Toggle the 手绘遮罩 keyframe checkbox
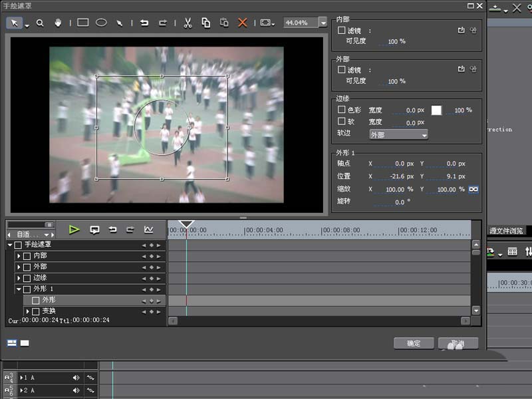The width and height of the screenshot is (532, 399). click(x=18, y=245)
